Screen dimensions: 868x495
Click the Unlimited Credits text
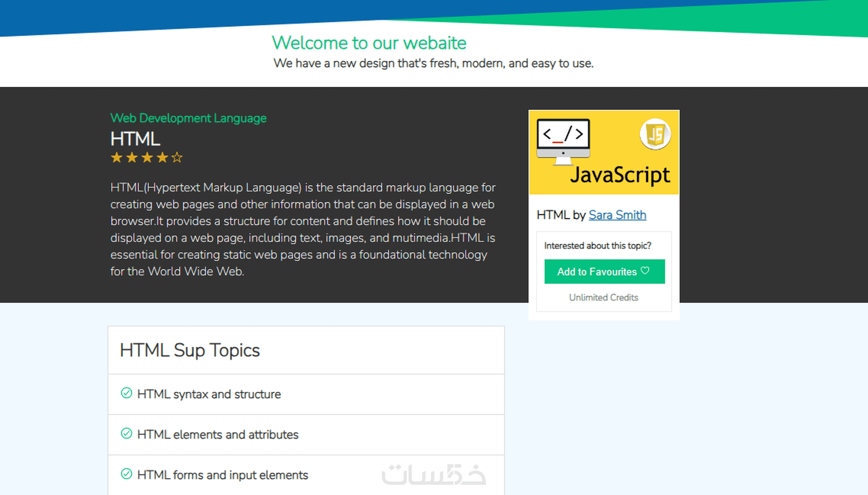[604, 298]
